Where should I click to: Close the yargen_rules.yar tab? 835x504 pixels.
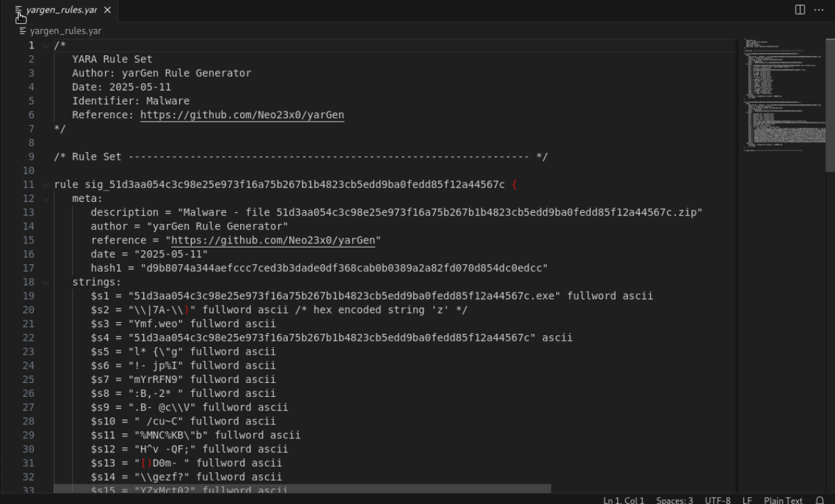[107, 10]
